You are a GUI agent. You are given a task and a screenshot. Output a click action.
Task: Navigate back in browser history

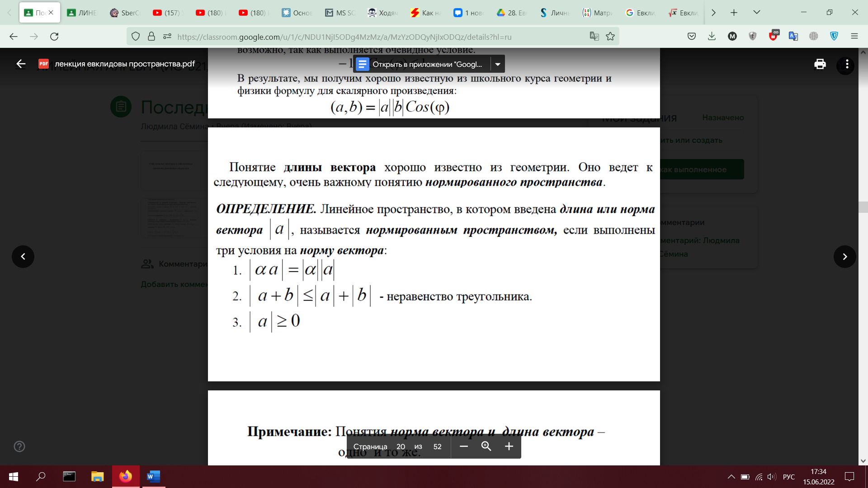point(14,37)
